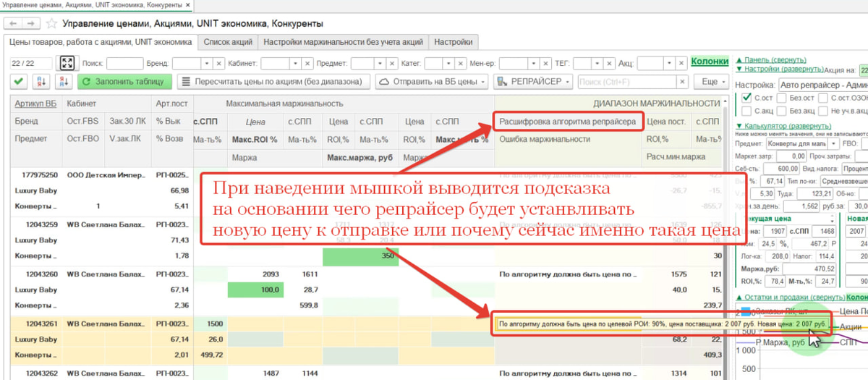Sort descending with second Я-А icon

[x=64, y=82]
